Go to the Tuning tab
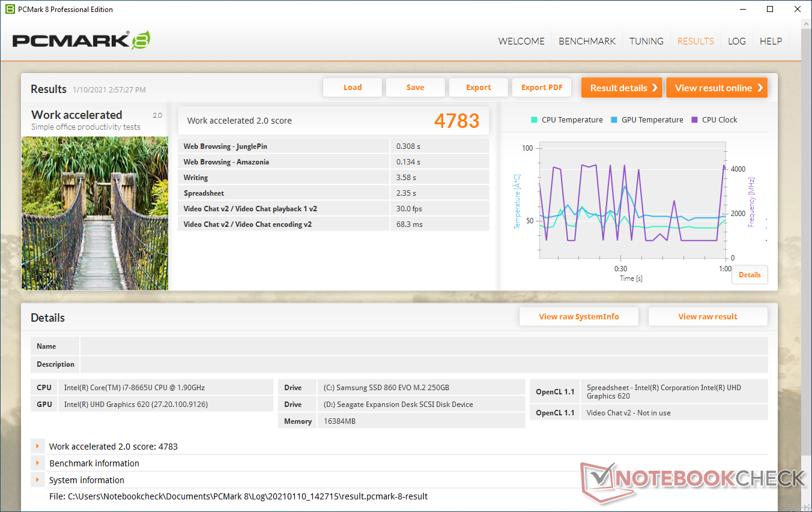This screenshot has height=512, width=812. point(646,41)
